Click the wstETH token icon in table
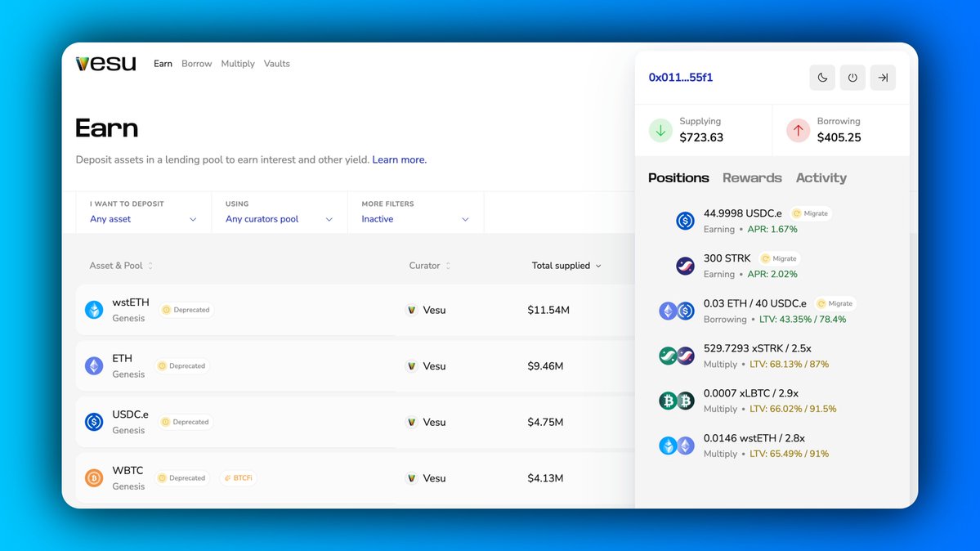 94,310
